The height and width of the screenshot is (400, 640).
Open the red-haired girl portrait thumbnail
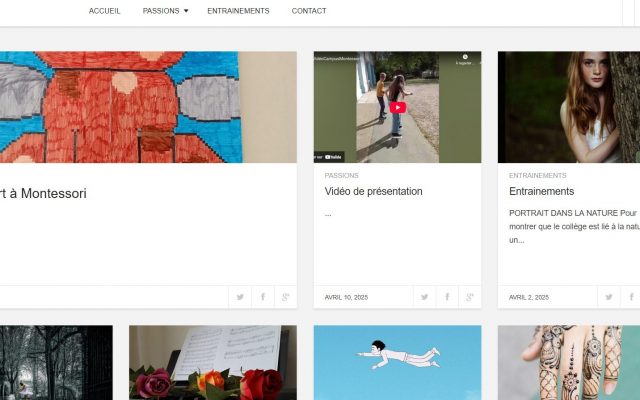(x=568, y=107)
